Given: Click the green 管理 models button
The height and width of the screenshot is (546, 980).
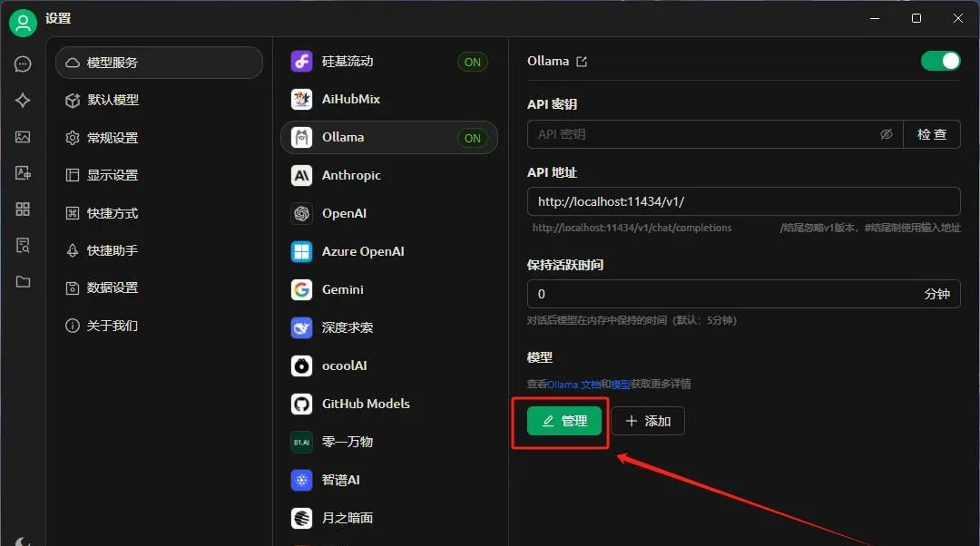Looking at the screenshot, I should point(564,421).
